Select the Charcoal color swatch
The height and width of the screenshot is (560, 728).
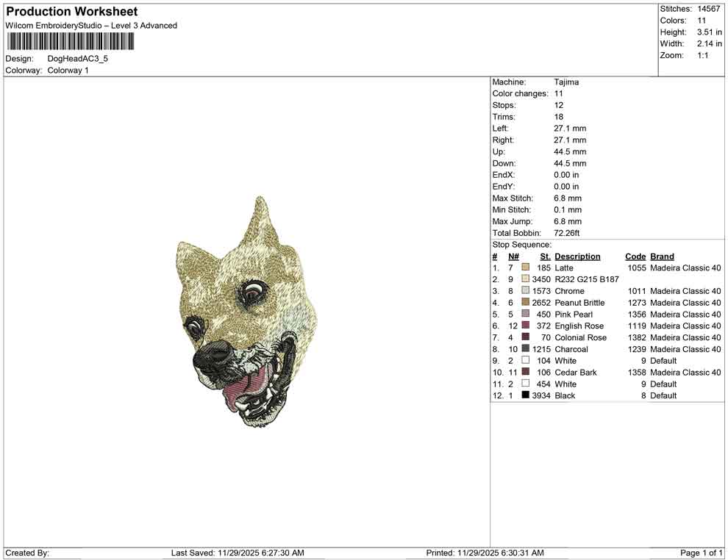click(x=525, y=349)
